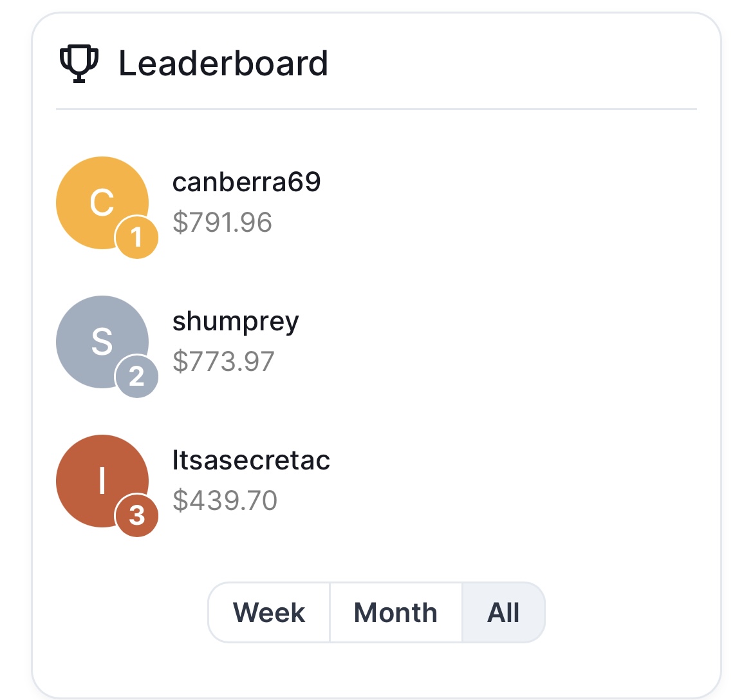Open shumprey's profile via username
This screenshot has width=753, height=700.
[236, 321]
